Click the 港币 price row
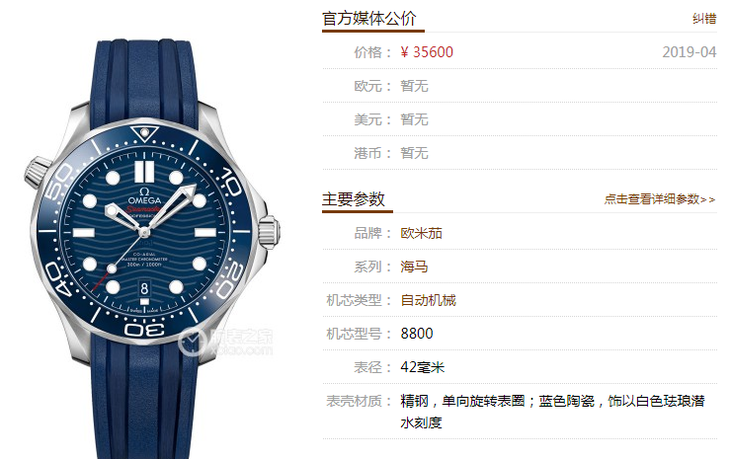The height and width of the screenshot is (459, 730). pos(520,153)
